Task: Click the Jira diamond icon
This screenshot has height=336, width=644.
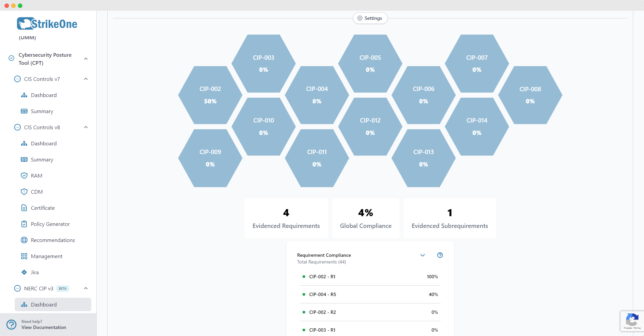Action: pyautogui.click(x=24, y=272)
